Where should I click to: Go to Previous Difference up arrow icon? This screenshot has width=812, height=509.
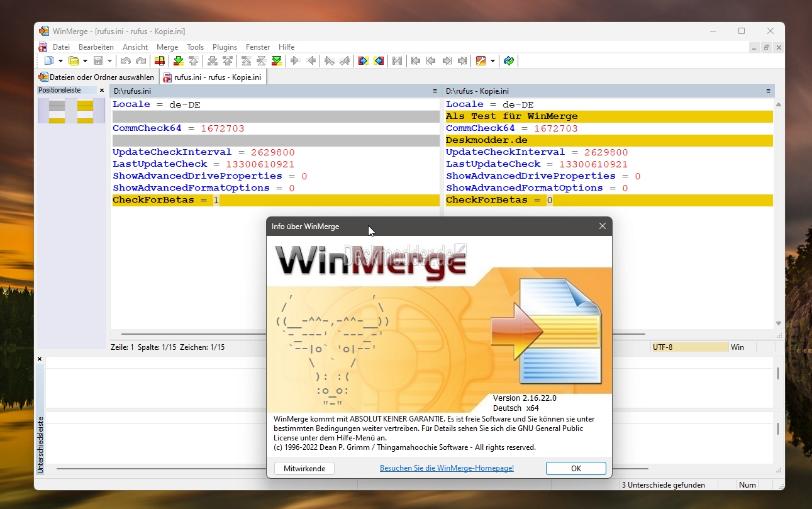[x=194, y=61]
